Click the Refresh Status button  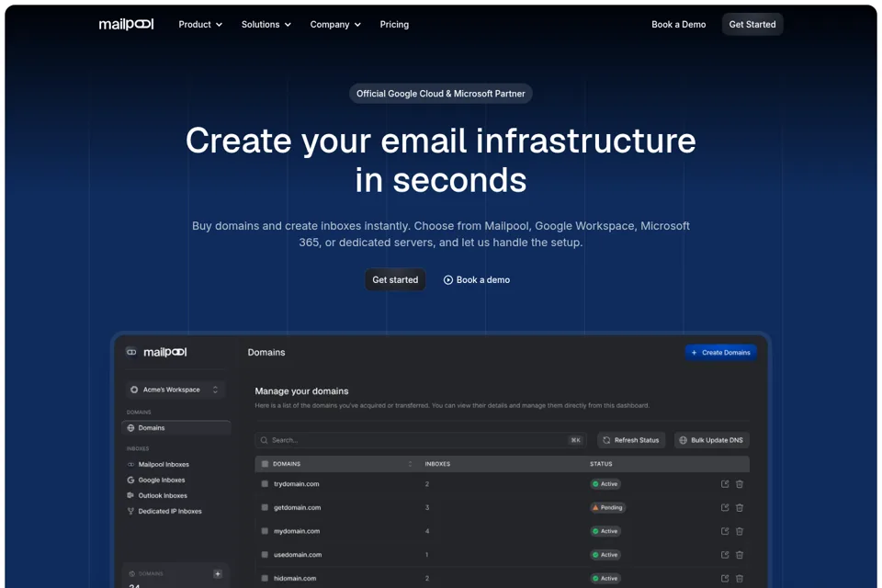(x=631, y=440)
